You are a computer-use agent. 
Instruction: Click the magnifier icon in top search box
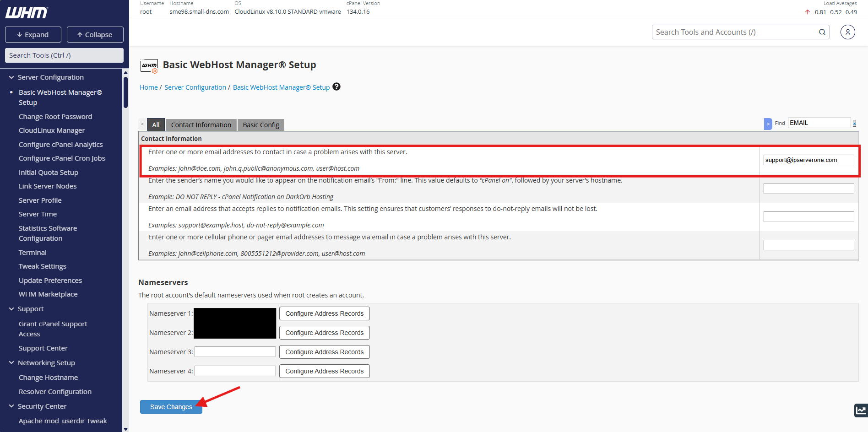point(822,32)
